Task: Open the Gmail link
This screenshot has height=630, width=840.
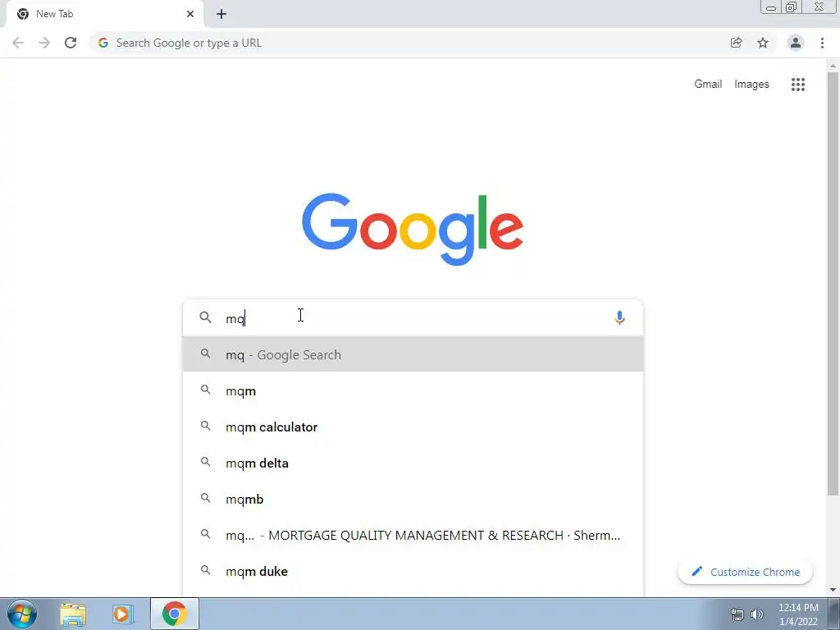Action: (708, 84)
